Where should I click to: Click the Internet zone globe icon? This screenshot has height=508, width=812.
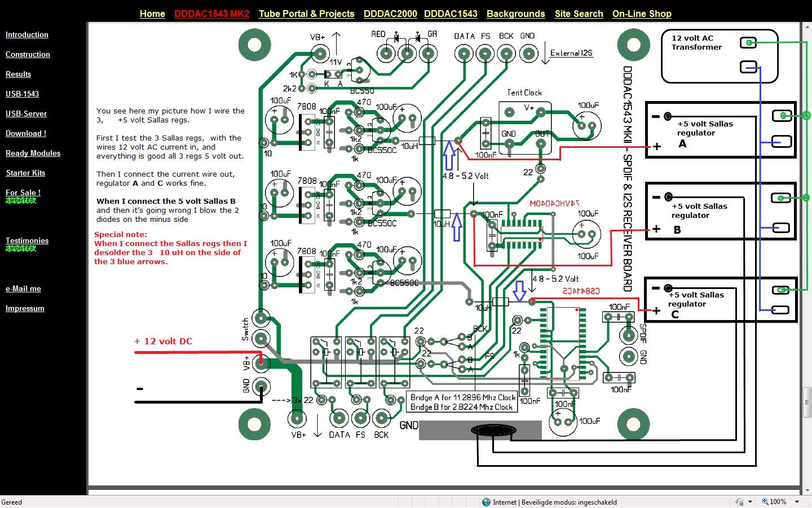[x=487, y=502]
